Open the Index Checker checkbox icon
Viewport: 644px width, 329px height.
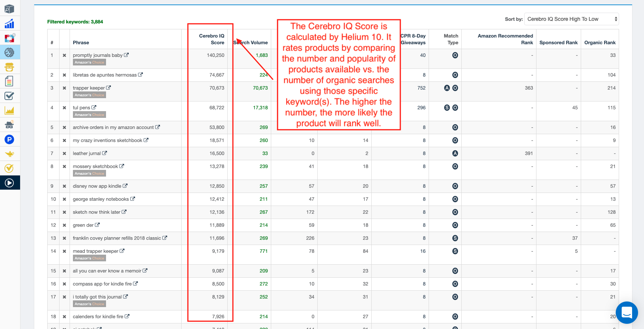pyautogui.click(x=9, y=96)
